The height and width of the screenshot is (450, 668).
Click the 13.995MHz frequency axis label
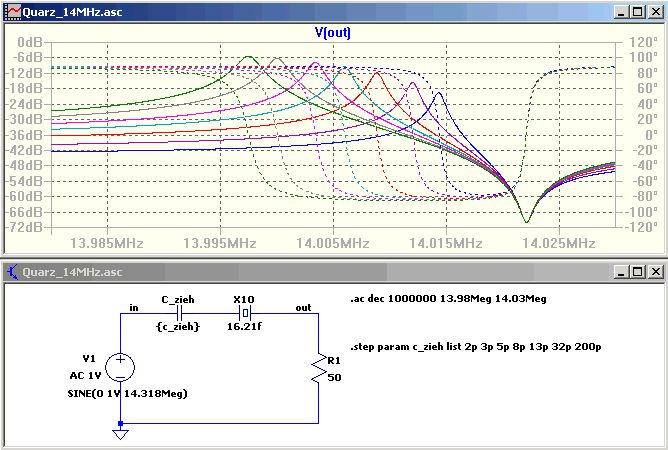point(220,243)
